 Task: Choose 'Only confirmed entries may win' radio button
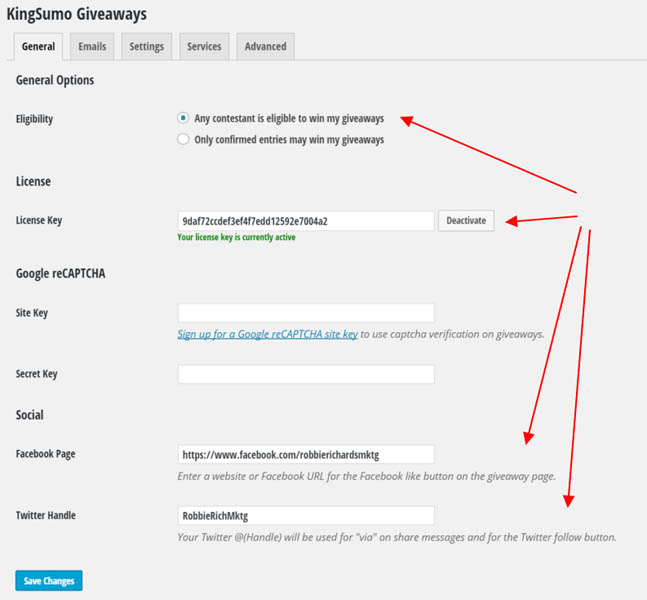point(183,140)
